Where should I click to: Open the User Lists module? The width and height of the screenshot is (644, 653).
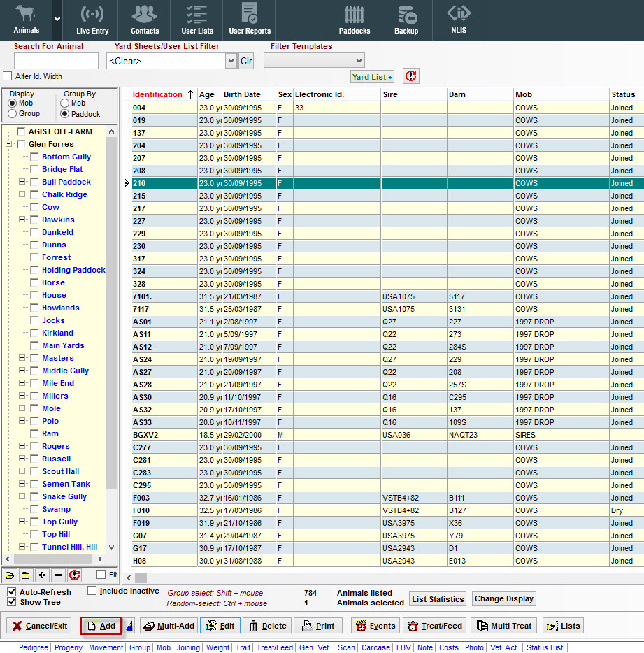click(x=197, y=20)
